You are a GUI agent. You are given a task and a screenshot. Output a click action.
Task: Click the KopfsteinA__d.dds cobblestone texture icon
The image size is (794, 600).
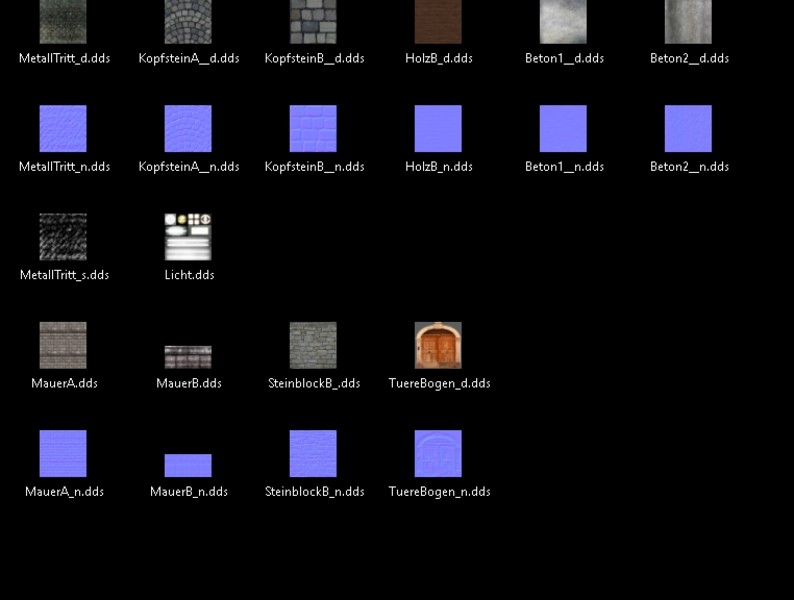point(188,22)
